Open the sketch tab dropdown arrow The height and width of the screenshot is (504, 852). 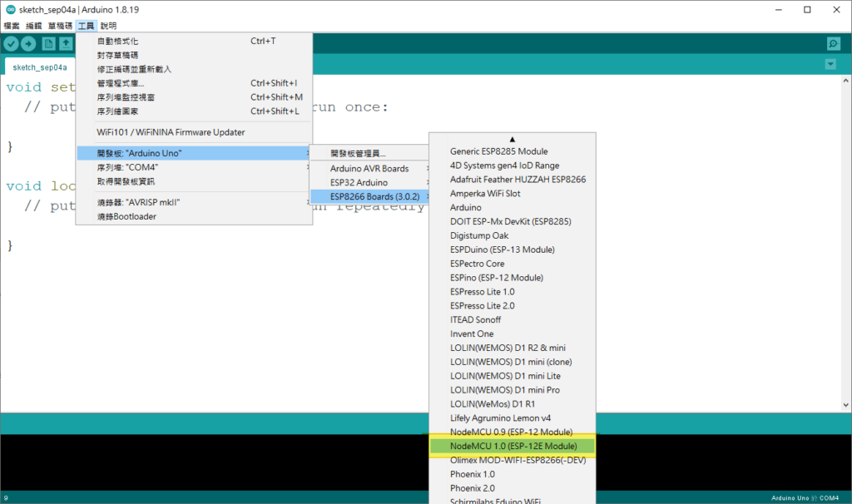pos(830,65)
